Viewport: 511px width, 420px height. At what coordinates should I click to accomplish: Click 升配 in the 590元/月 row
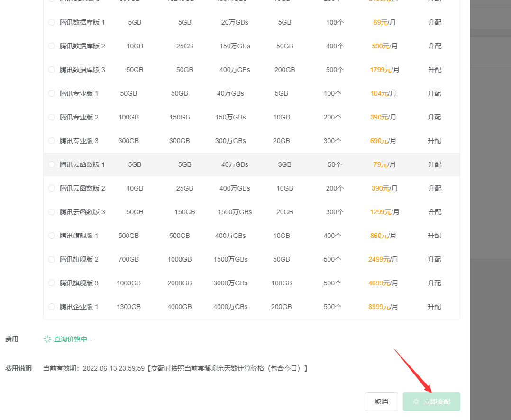pyautogui.click(x=434, y=46)
